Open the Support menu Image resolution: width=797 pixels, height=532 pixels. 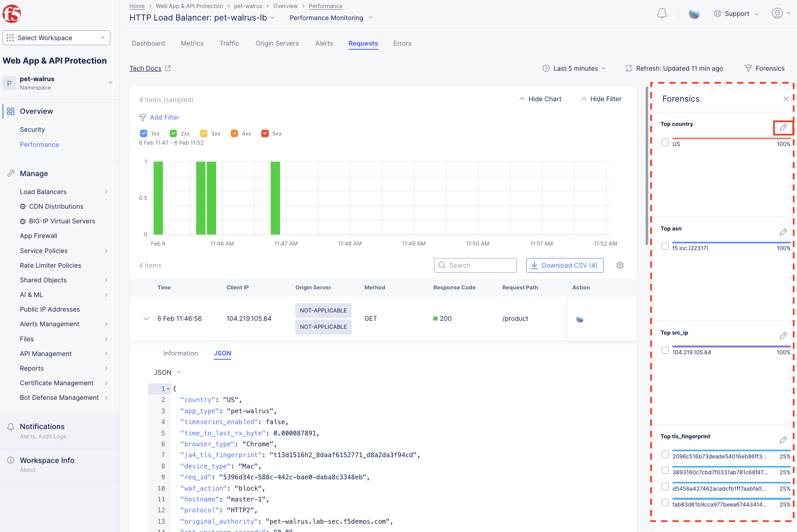point(736,14)
